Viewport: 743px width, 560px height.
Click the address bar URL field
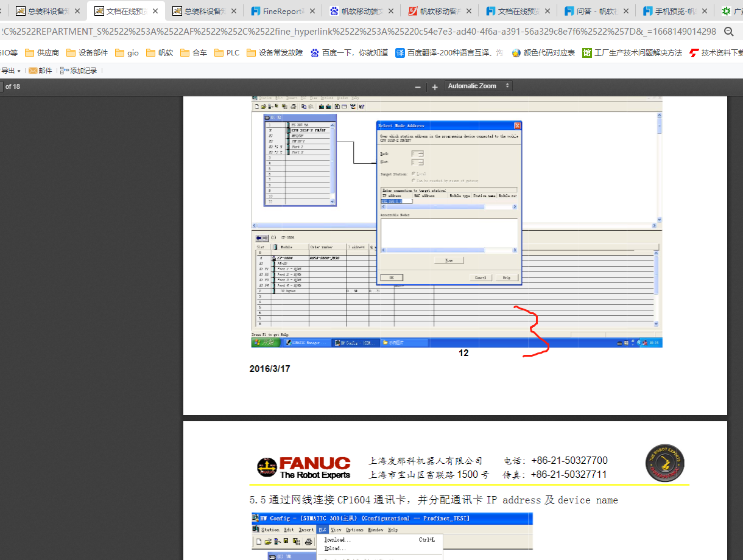358,32
